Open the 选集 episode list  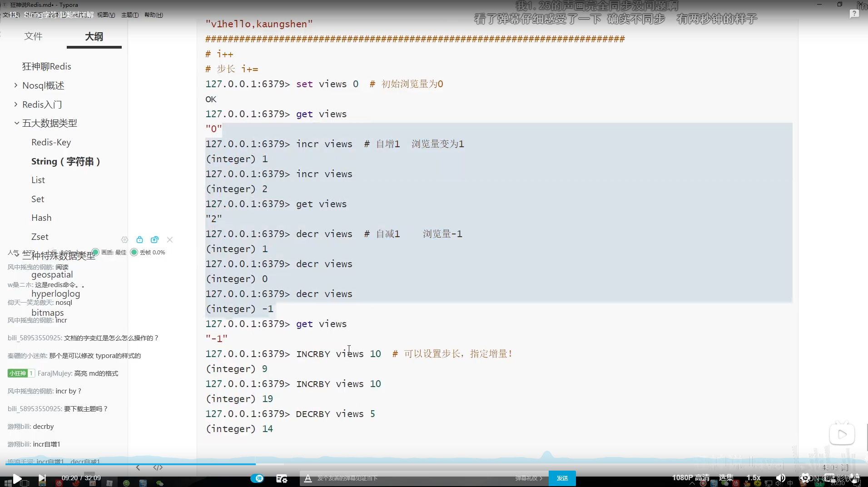click(726, 477)
